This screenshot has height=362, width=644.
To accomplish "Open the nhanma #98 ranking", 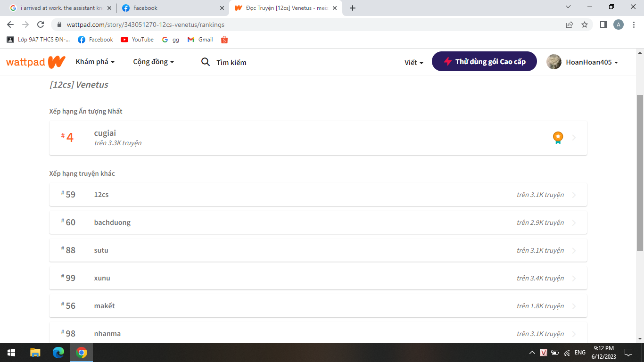I will coord(318,333).
